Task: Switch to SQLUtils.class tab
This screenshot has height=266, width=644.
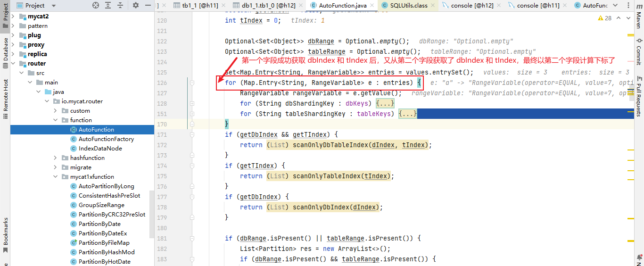Action: pos(407,6)
